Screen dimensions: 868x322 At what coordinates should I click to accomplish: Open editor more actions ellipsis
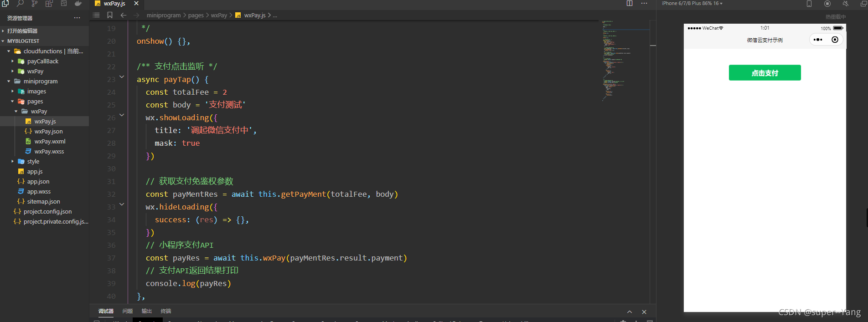(x=644, y=3)
